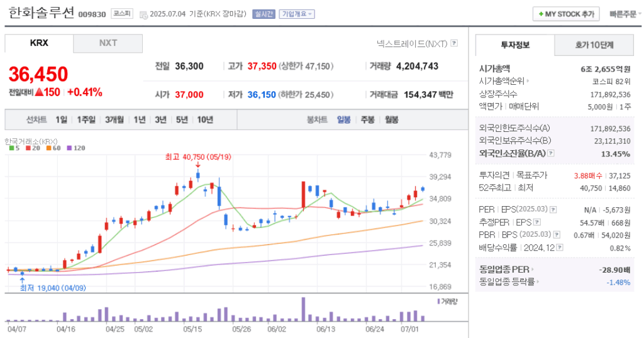This screenshot has height=338, width=644.
Task: Click help icon beside 배당수익률 2024.12
Action: click(559, 248)
